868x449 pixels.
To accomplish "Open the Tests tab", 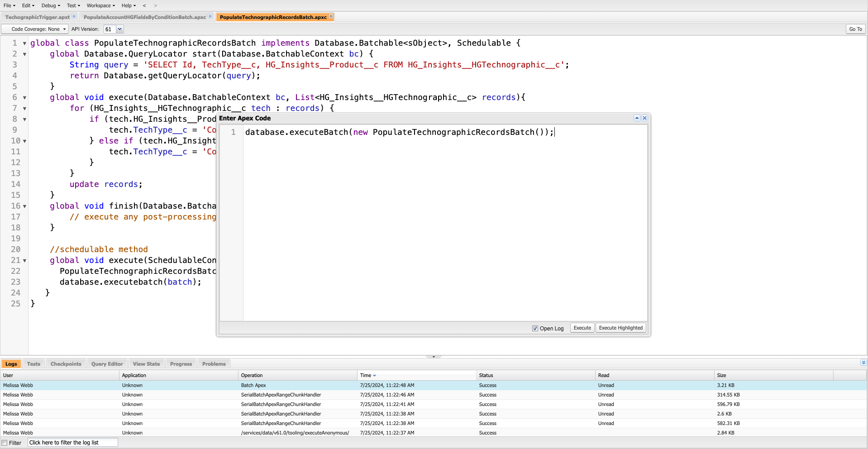I will [33, 364].
